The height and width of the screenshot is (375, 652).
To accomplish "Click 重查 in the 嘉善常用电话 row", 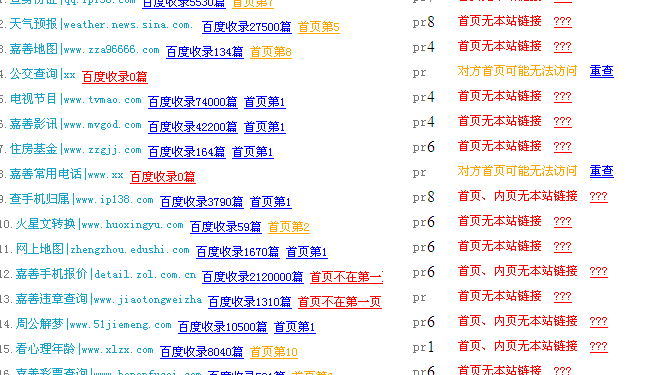I will [602, 171].
